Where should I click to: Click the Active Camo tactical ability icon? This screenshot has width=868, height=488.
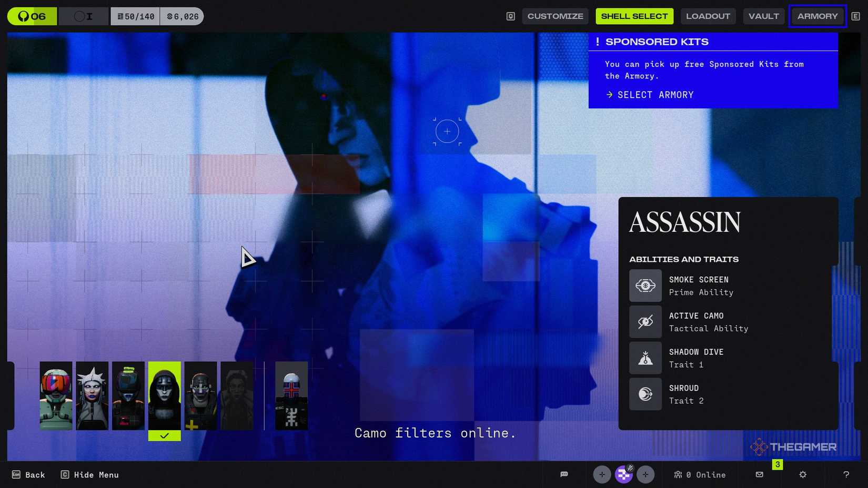645,322
